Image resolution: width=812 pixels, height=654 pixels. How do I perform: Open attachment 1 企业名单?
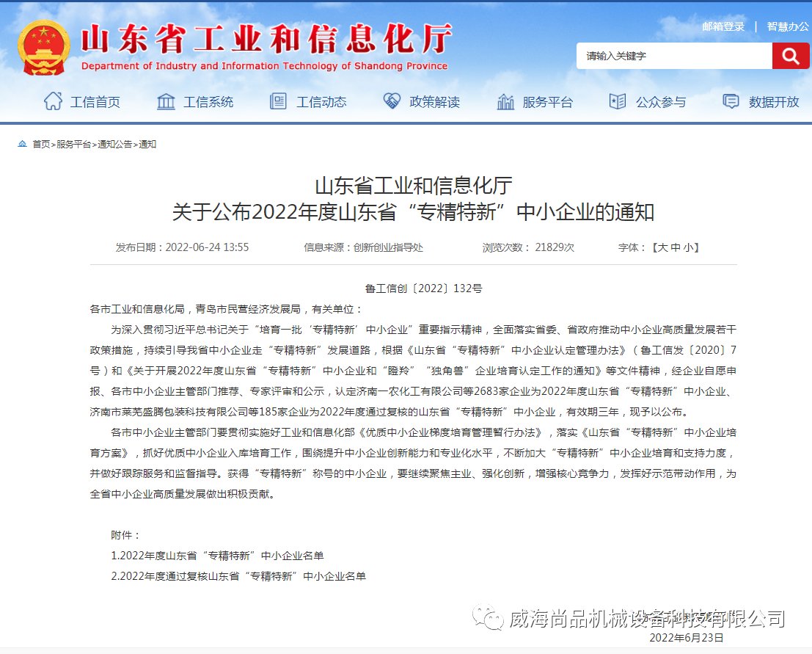tap(217, 556)
